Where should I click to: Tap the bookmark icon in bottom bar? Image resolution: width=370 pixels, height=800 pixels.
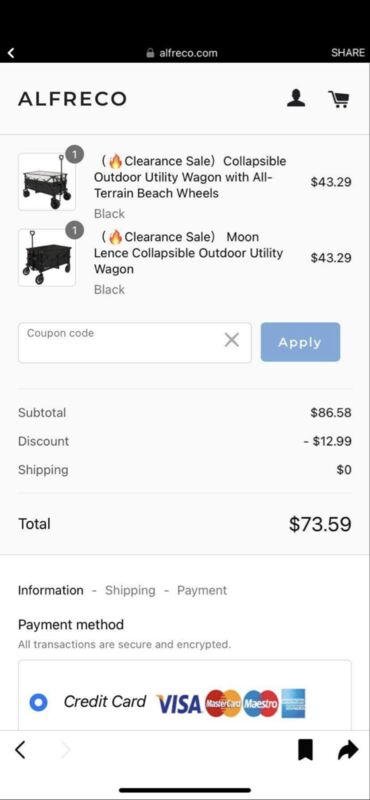(x=305, y=750)
